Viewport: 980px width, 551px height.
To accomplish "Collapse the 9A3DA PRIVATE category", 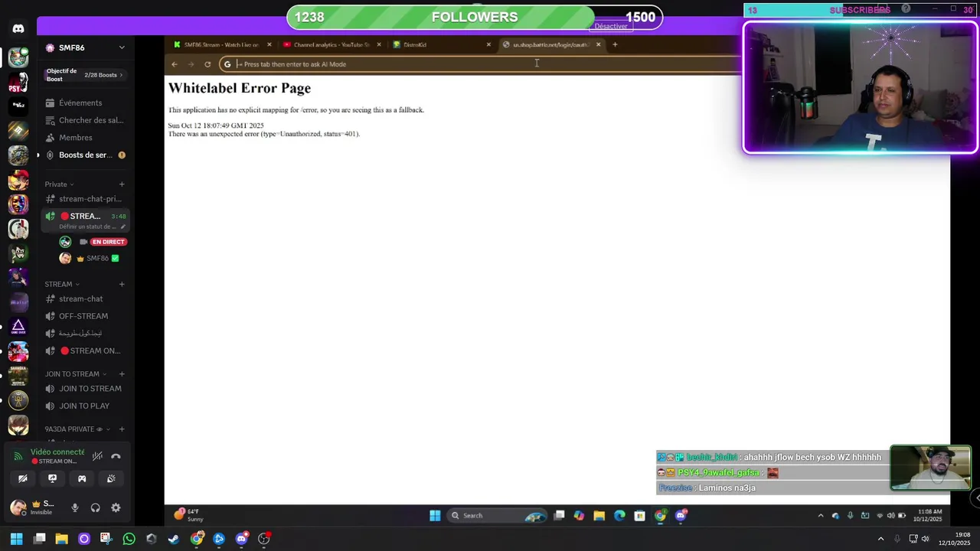I will [77, 429].
